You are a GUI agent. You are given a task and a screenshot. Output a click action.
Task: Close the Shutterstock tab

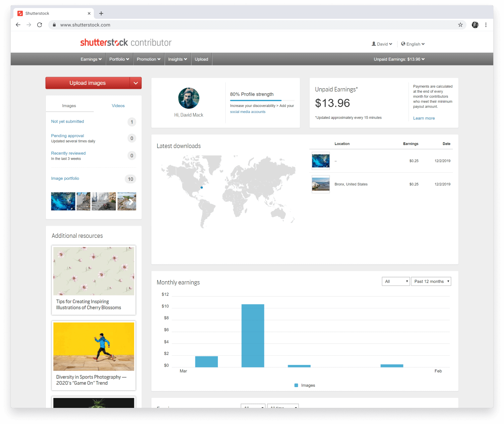pyautogui.click(x=89, y=13)
